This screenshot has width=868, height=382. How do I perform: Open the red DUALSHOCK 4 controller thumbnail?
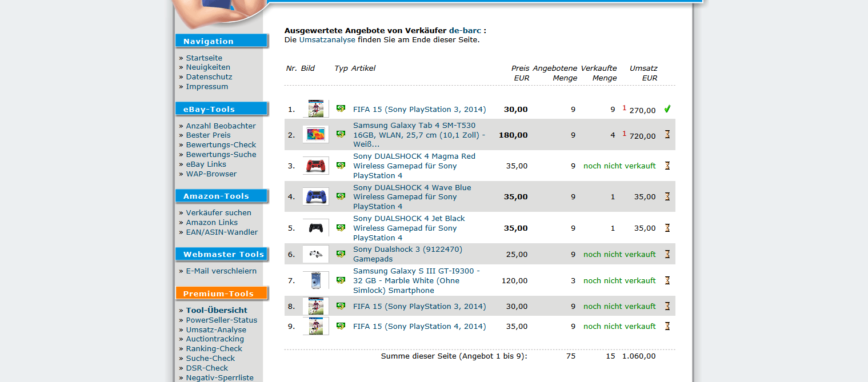pos(316,166)
